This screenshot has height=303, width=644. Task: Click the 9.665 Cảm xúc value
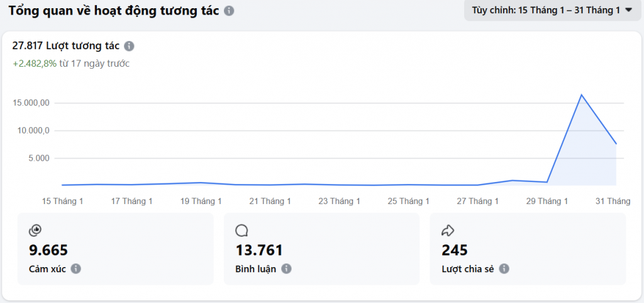(x=48, y=250)
